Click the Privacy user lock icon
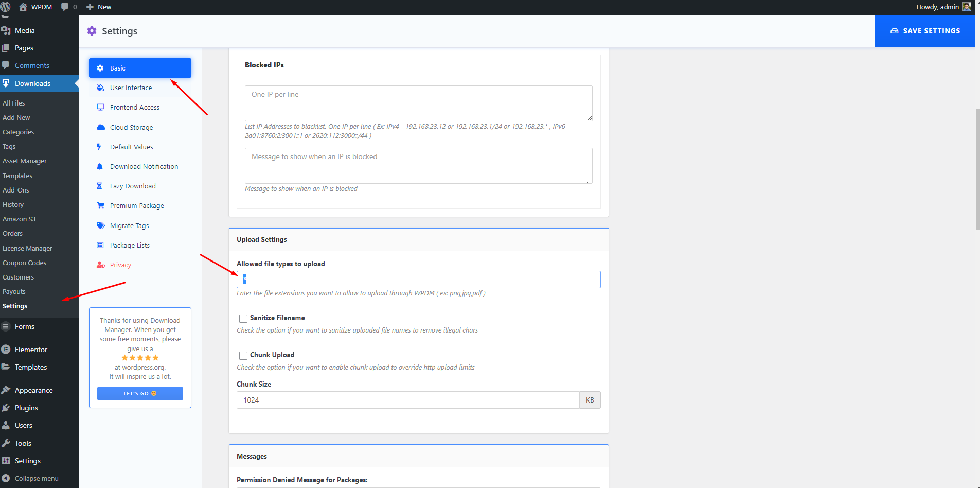Viewport: 980px width, 488px height. (x=101, y=265)
